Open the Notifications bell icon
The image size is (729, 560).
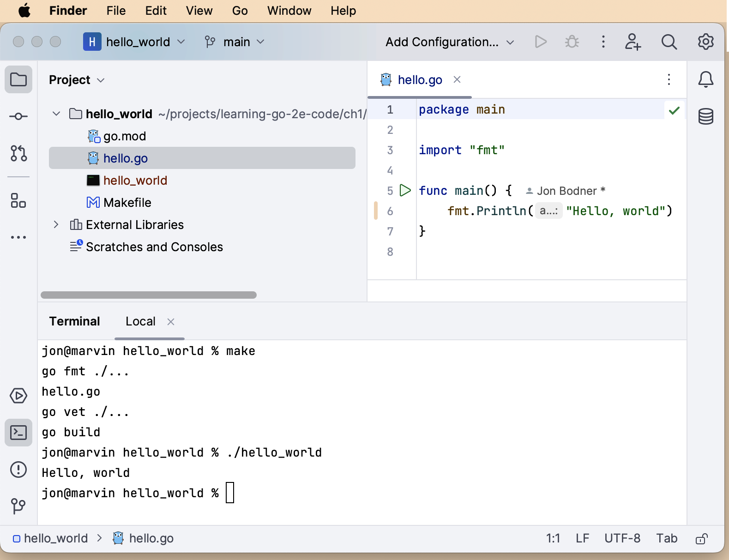click(705, 79)
